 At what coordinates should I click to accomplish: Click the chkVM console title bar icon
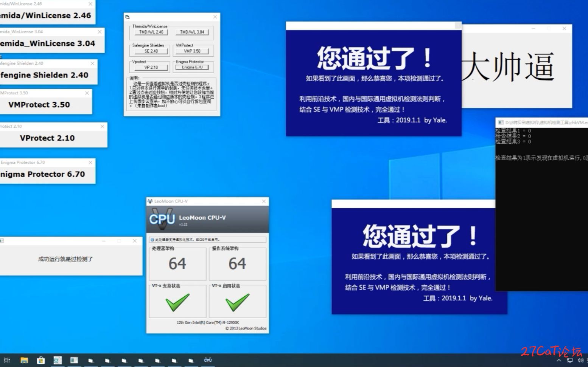pyautogui.click(x=501, y=122)
